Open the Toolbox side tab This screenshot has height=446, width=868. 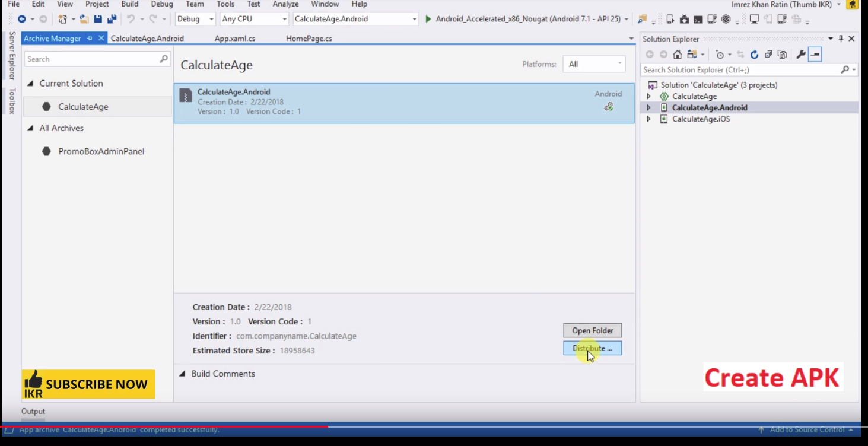tap(12, 101)
